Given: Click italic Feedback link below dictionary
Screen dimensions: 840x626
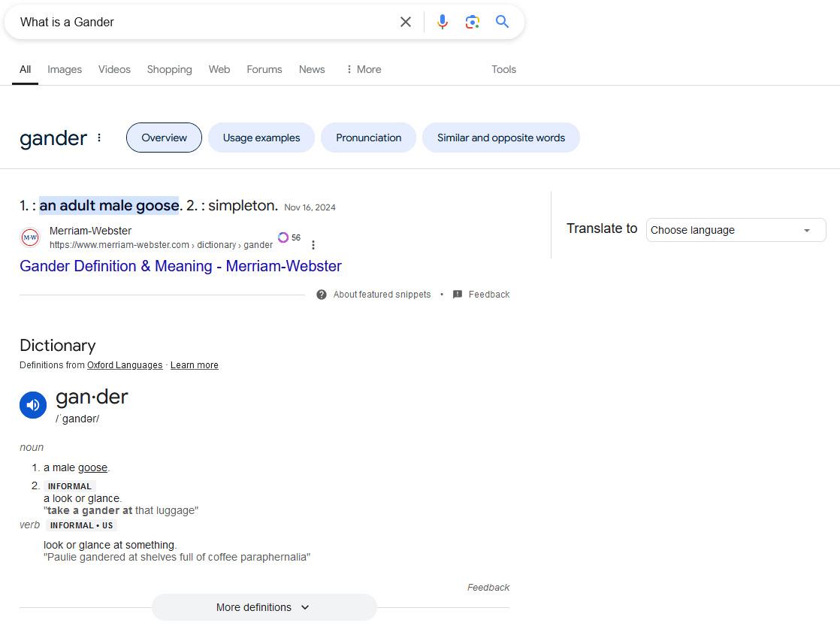Looking at the screenshot, I should coord(488,588).
